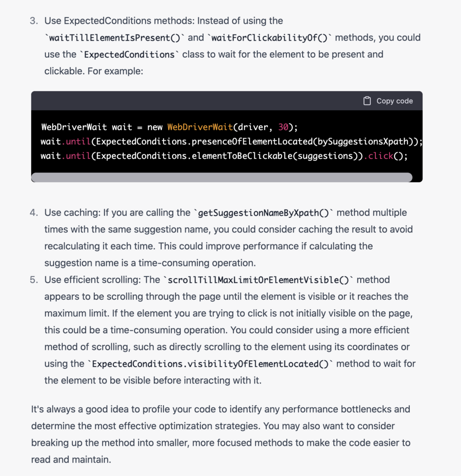Click the inline ExpectedConditions.visibilityOfElementLocated() code
461x476 pixels.
pyautogui.click(x=211, y=364)
